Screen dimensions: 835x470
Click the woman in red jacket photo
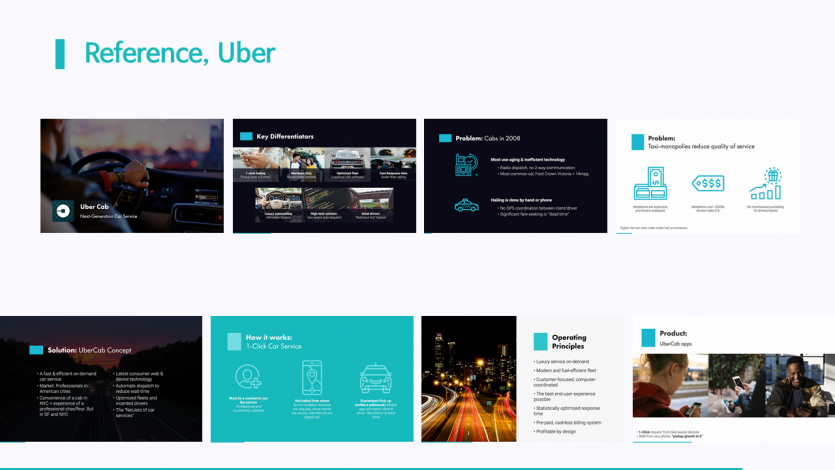pyautogui.click(x=670, y=385)
